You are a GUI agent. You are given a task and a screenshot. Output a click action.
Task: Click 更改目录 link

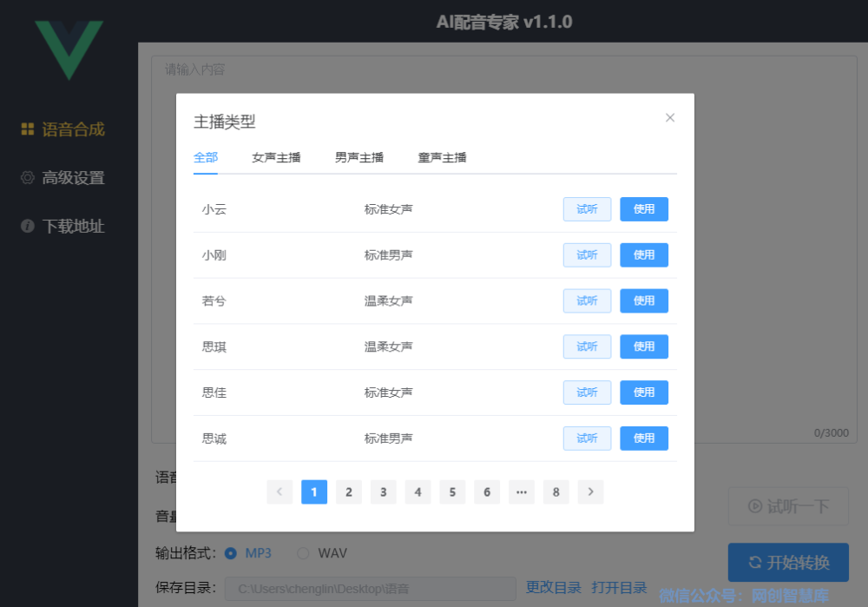click(553, 588)
